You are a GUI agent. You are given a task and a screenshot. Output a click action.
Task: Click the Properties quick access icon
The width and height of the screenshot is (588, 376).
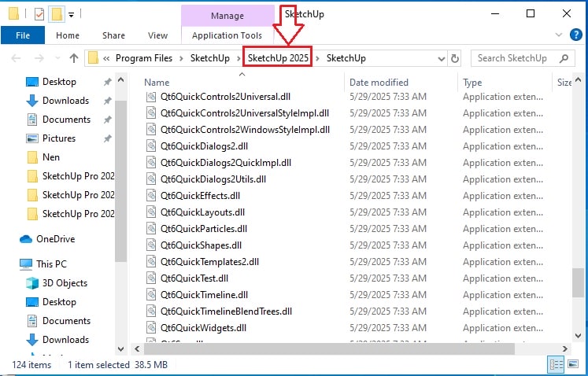click(39, 14)
